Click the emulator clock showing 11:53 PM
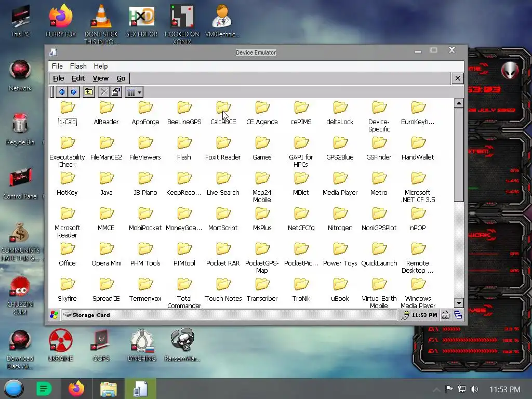This screenshot has width=532, height=399. coord(424,315)
